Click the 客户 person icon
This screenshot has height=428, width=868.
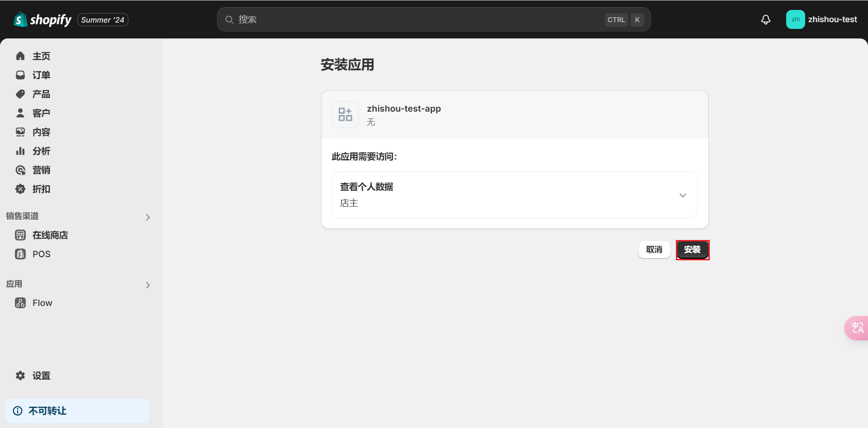coord(20,113)
